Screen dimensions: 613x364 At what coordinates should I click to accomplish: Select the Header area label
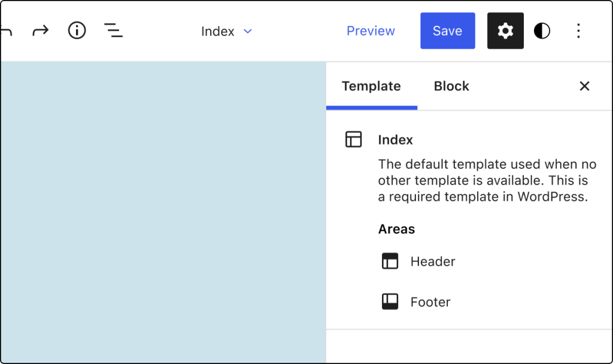[433, 261]
